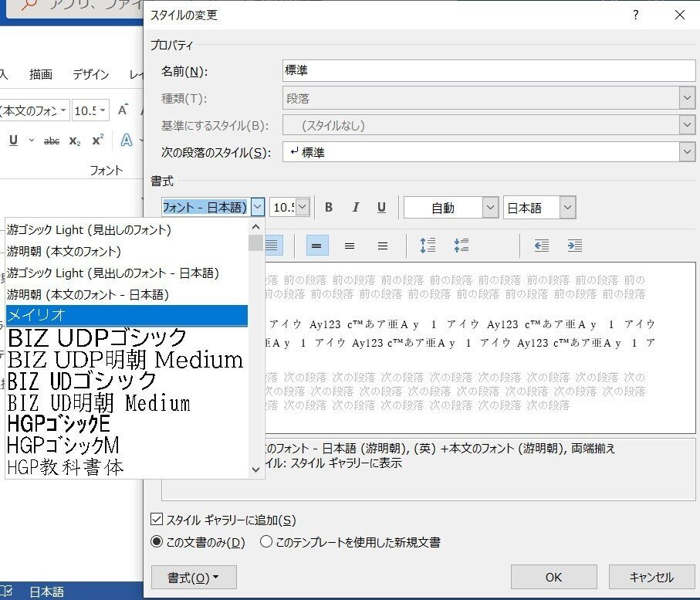Open 基準にするスタイル dropdown
Viewport: 700px width, 600px height.
[687, 125]
